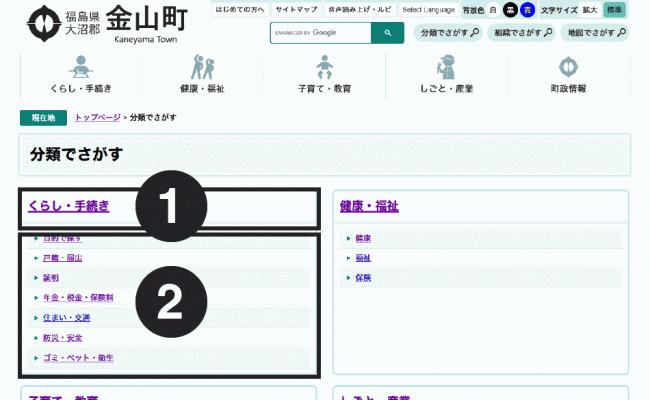Open the ゴミ・ペット・衛生 link
The height and width of the screenshot is (400, 650).
point(78,358)
